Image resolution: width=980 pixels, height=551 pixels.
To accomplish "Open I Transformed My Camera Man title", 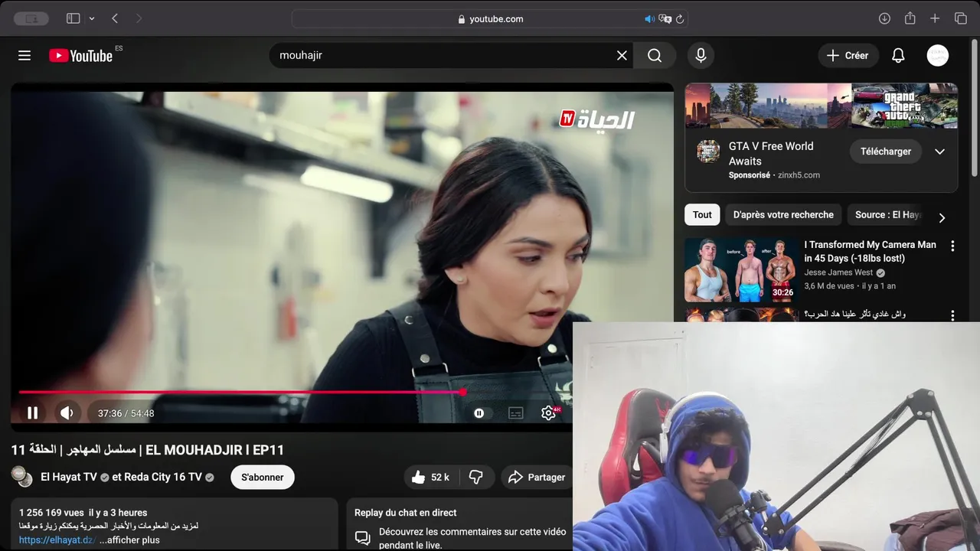I will [870, 252].
